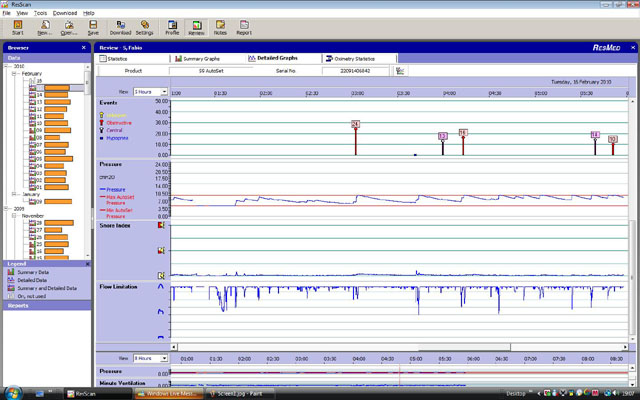Open device Settings from toolbar
Viewport: 640px width, 400px height.
(x=144, y=28)
